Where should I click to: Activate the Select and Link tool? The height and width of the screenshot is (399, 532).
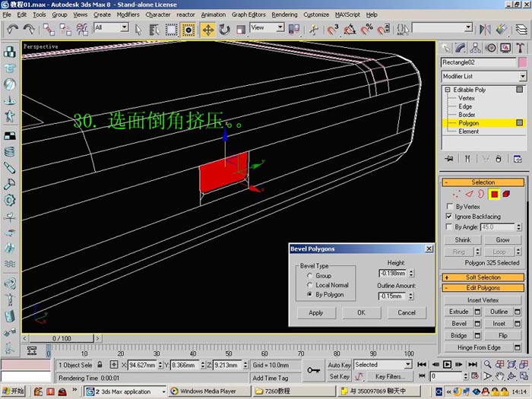[x=49, y=30]
